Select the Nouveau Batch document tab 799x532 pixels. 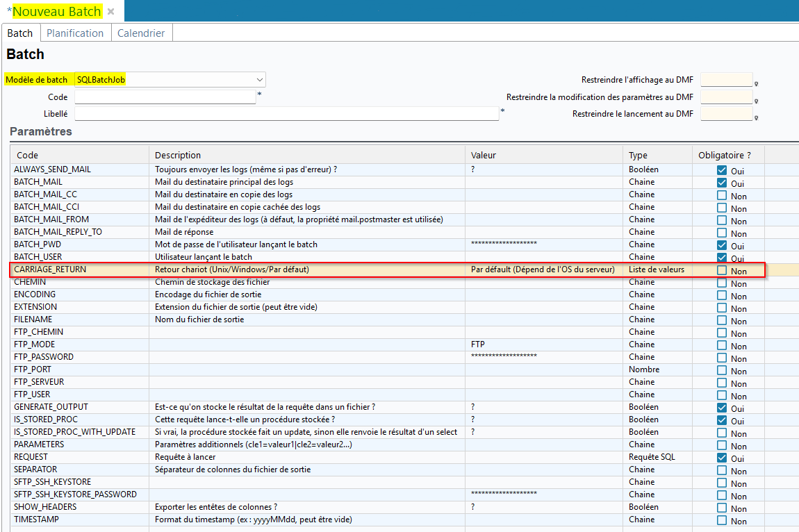click(56, 11)
